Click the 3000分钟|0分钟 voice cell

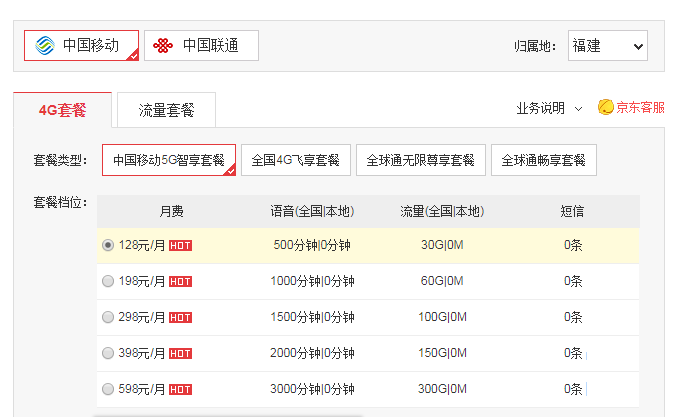[312, 389]
